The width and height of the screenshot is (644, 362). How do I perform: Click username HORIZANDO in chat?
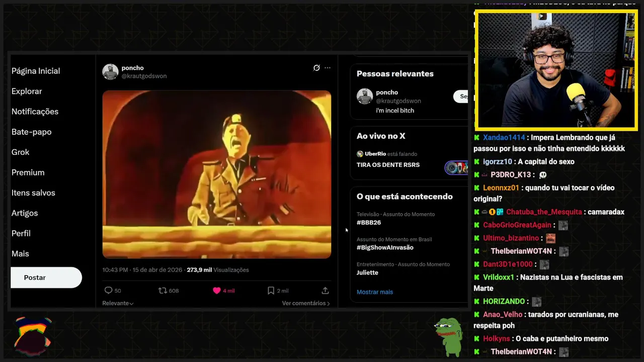tap(504, 302)
